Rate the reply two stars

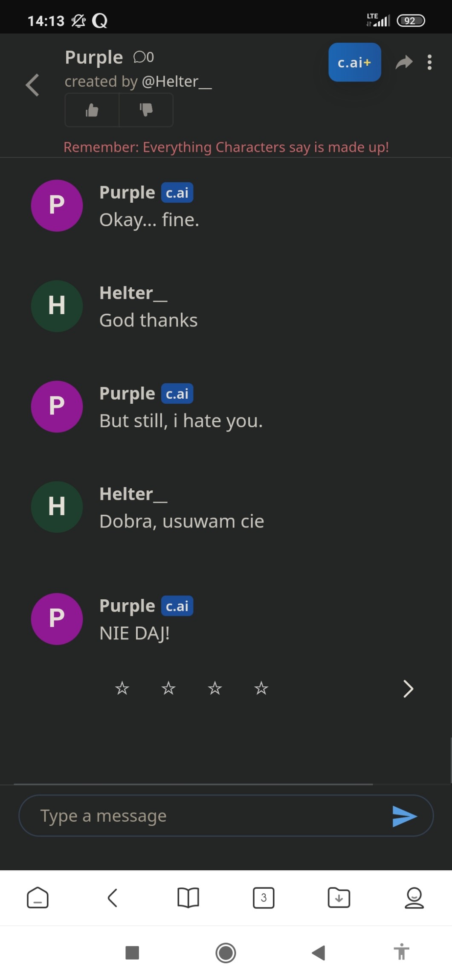[168, 688]
